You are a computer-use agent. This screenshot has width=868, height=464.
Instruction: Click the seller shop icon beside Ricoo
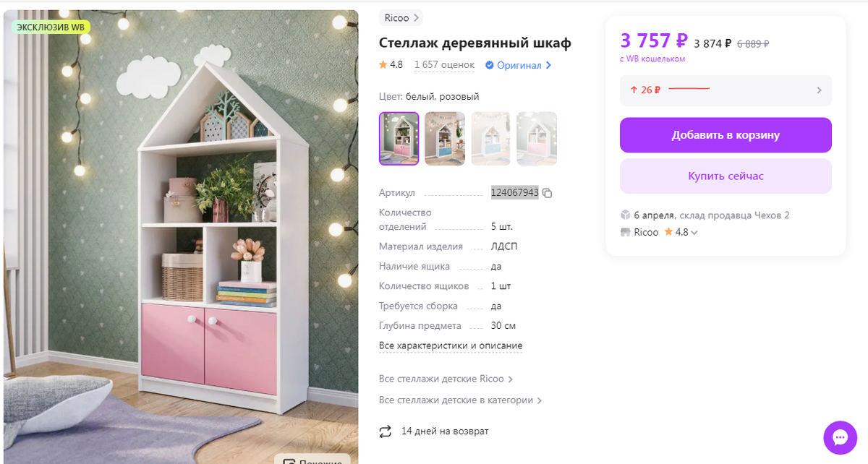(x=626, y=233)
